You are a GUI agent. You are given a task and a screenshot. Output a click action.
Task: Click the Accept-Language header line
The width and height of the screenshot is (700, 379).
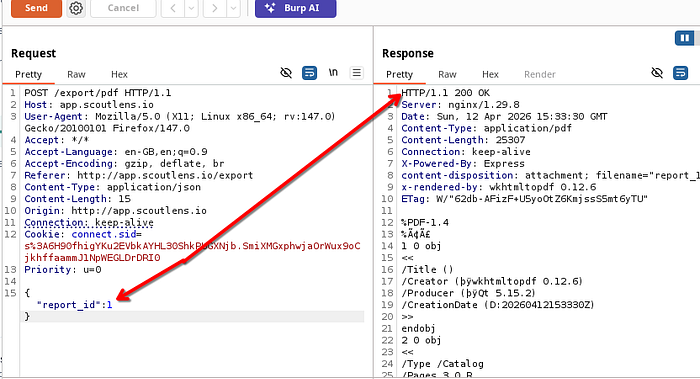[116, 152]
